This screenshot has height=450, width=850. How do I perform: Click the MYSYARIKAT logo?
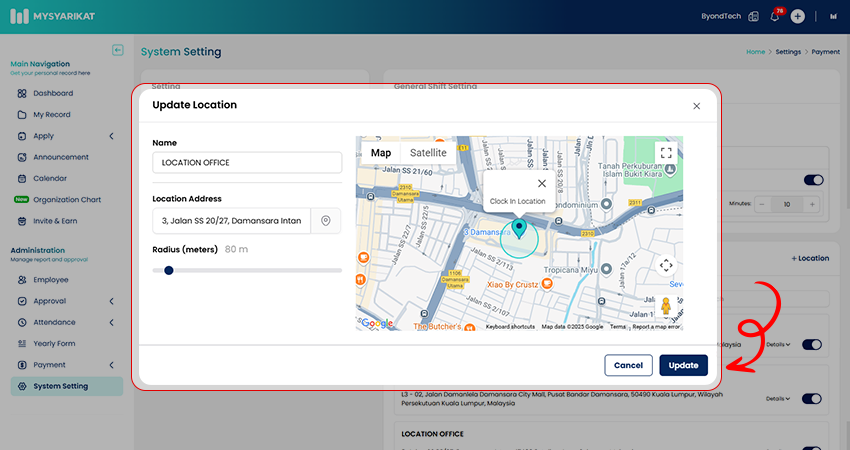click(53, 16)
